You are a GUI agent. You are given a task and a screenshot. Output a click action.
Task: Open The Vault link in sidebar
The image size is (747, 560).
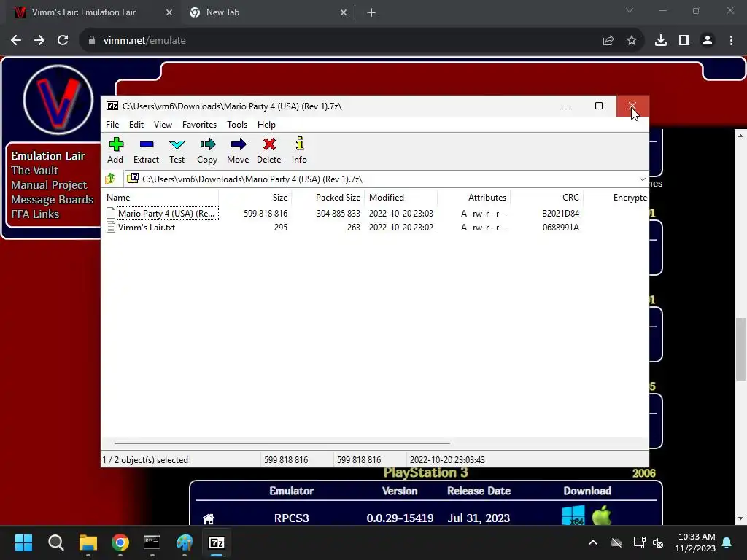coord(35,171)
